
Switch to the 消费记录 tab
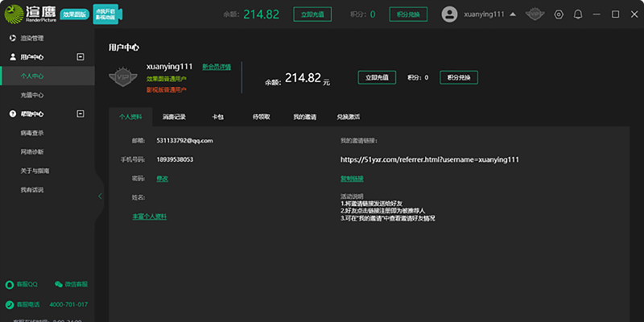(x=174, y=118)
